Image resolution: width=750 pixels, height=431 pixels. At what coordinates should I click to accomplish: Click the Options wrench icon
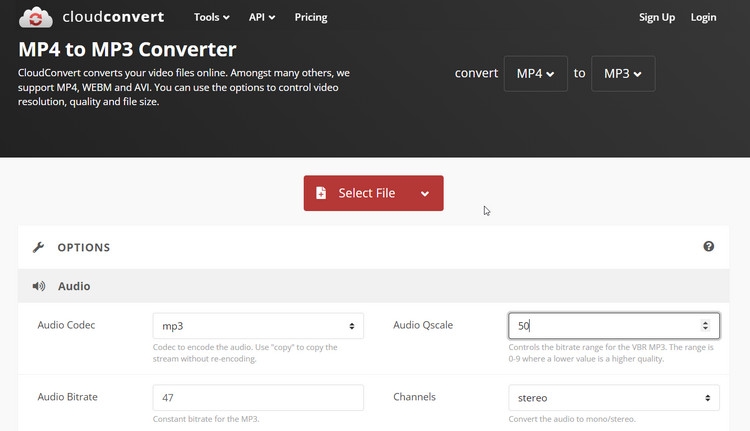coord(38,247)
